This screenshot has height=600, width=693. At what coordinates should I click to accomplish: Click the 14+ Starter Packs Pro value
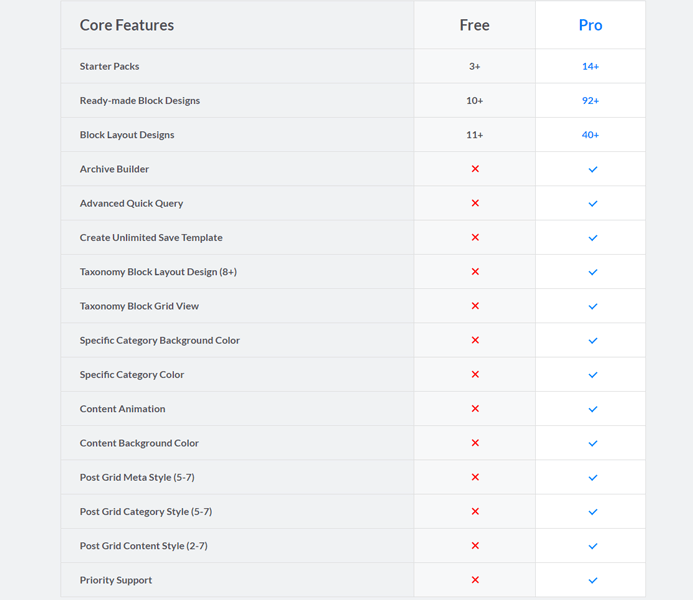(590, 66)
